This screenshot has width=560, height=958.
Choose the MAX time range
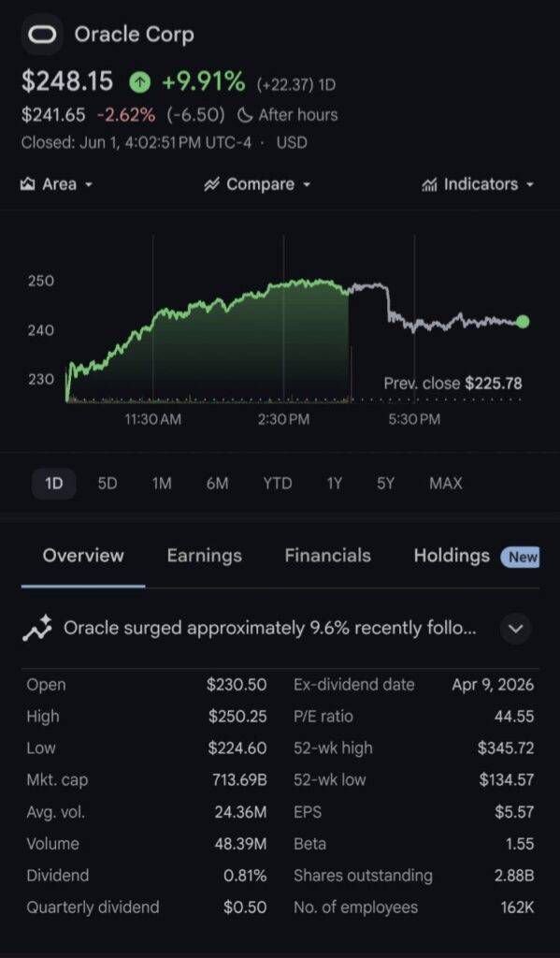pyautogui.click(x=446, y=484)
